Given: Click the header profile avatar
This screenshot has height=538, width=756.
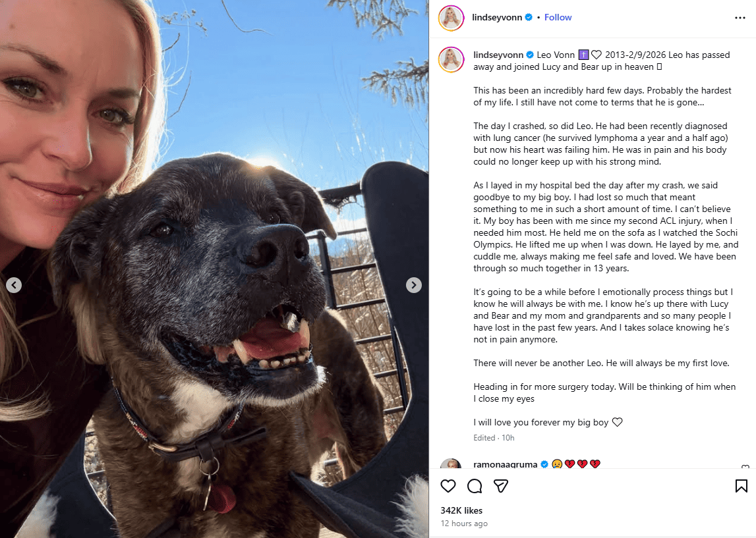Looking at the screenshot, I should pos(451,18).
